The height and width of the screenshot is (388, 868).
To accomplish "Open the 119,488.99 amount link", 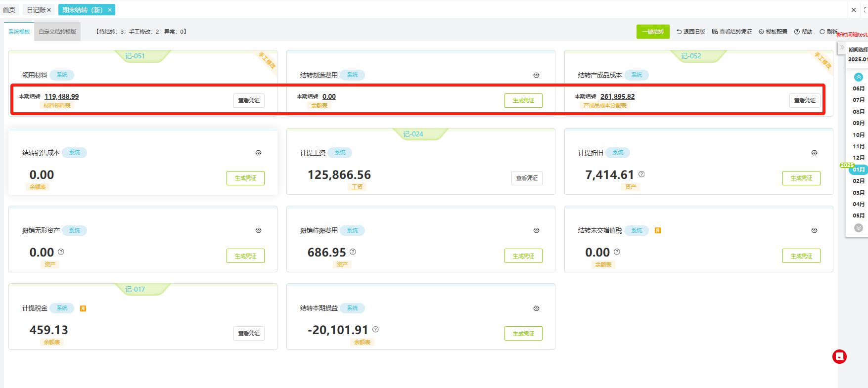I will [x=61, y=96].
